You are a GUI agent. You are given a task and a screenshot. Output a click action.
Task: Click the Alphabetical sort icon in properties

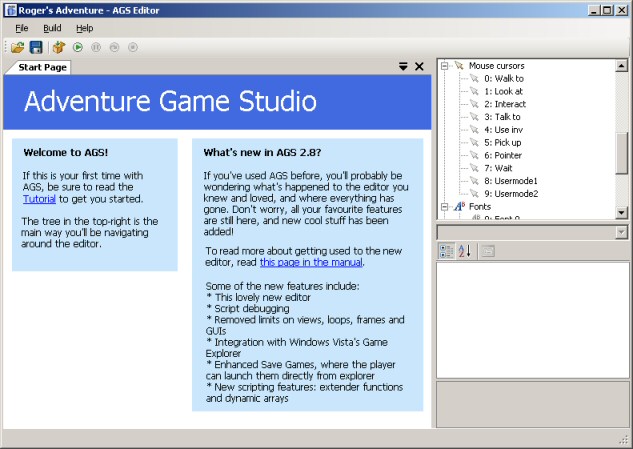tap(464, 251)
